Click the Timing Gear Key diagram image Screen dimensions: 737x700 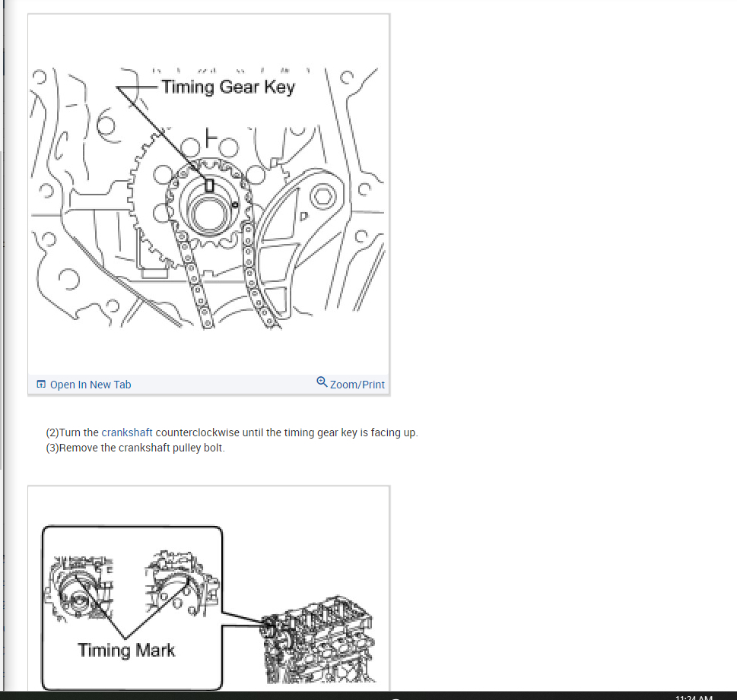[x=208, y=198]
